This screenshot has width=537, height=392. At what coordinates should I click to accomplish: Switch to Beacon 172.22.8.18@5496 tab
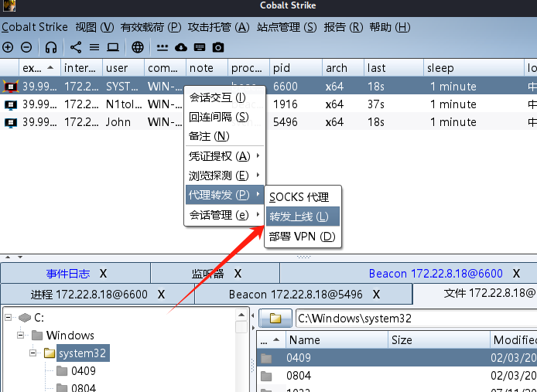coord(295,295)
